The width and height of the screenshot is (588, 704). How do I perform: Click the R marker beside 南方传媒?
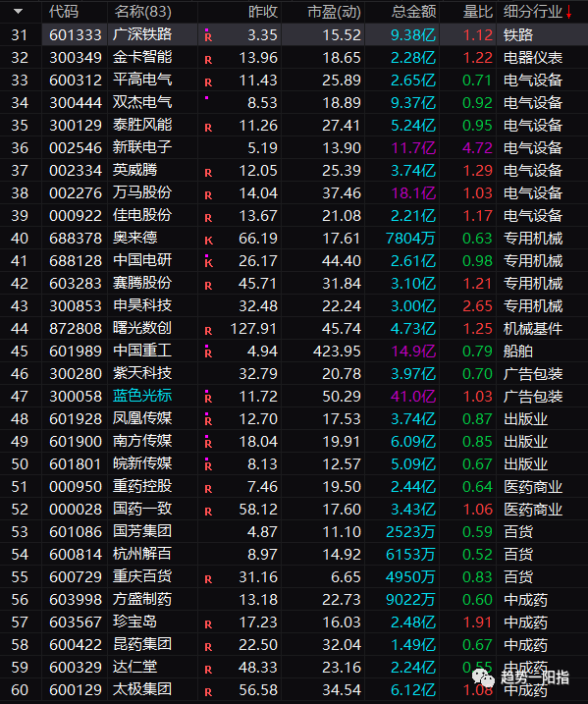(208, 444)
